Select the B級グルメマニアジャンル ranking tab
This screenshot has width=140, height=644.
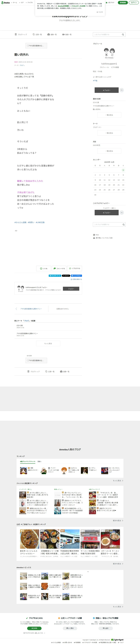(28, 461)
